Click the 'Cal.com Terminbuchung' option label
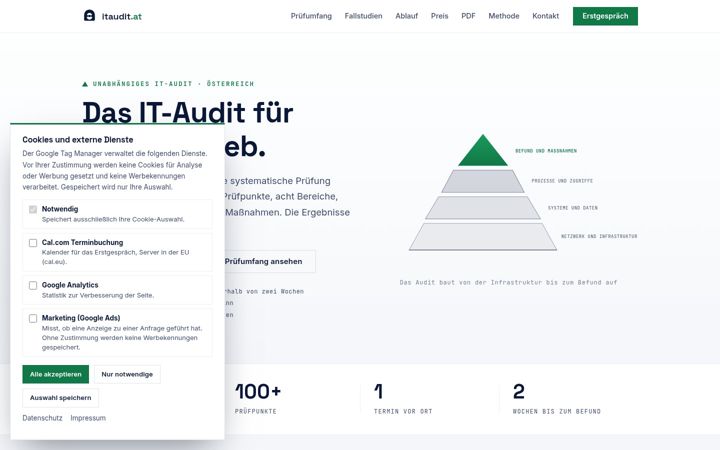The width and height of the screenshot is (720, 450). (x=82, y=242)
